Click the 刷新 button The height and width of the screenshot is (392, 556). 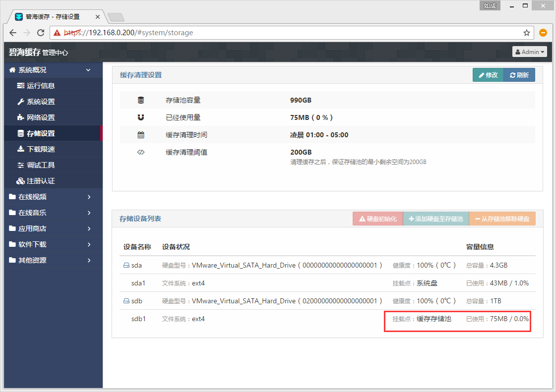click(x=519, y=75)
